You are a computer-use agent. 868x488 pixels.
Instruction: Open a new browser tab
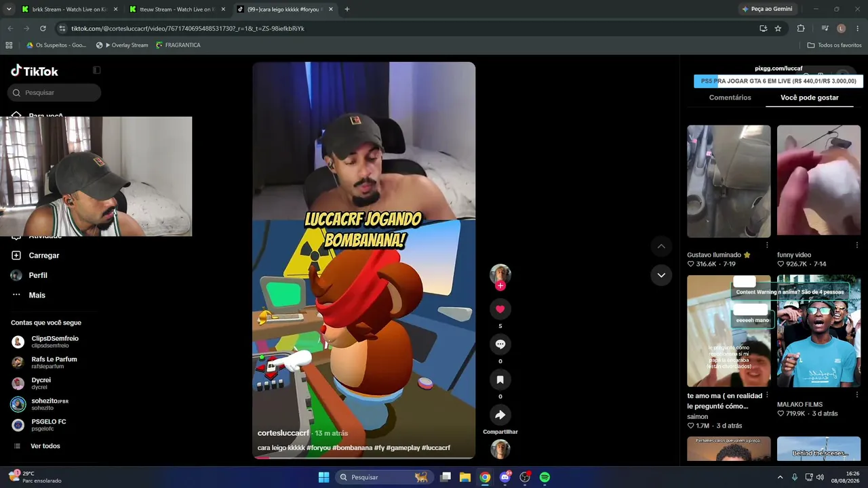point(347,9)
